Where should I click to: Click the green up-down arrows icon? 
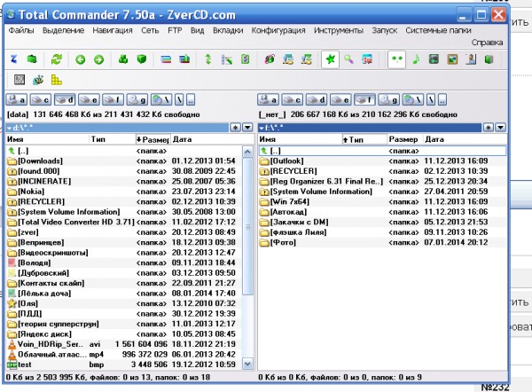(x=208, y=59)
